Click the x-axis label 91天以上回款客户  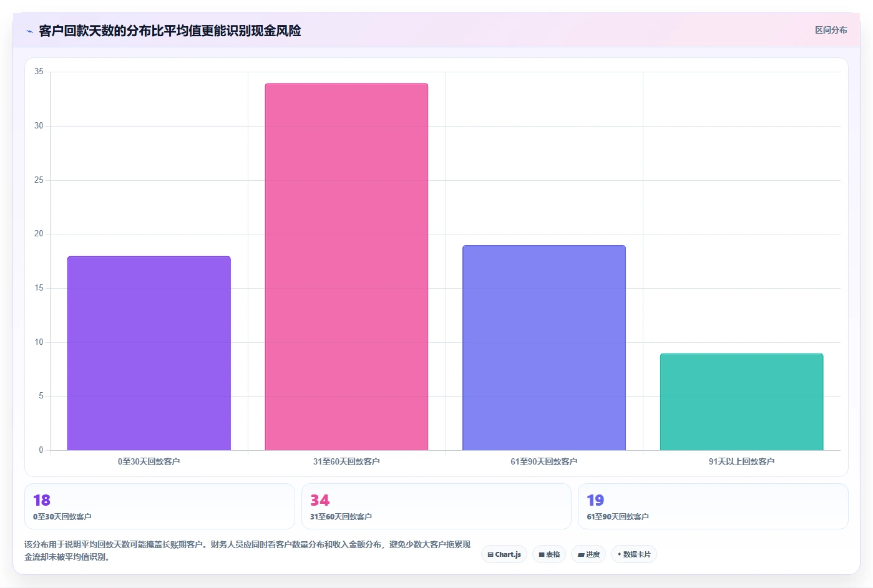741,461
